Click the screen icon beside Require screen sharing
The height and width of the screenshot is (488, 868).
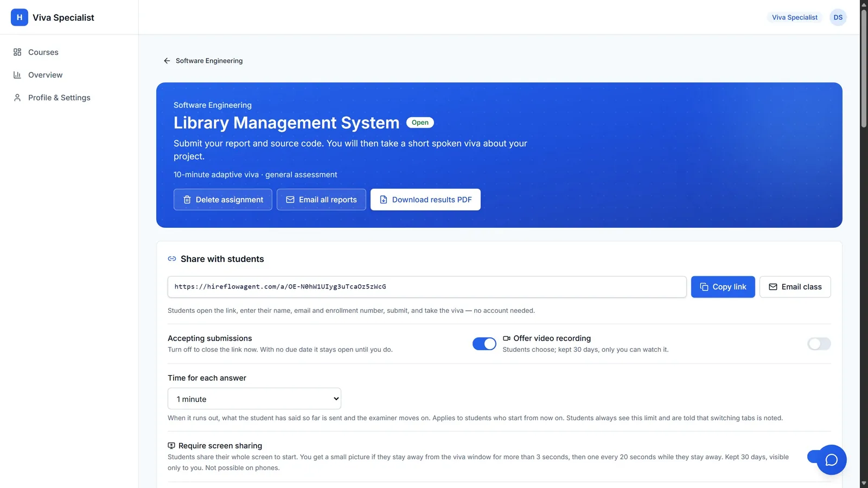point(171,446)
